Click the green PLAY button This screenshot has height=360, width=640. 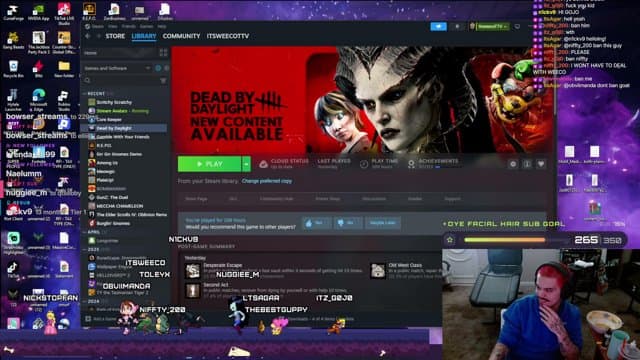tap(209, 164)
